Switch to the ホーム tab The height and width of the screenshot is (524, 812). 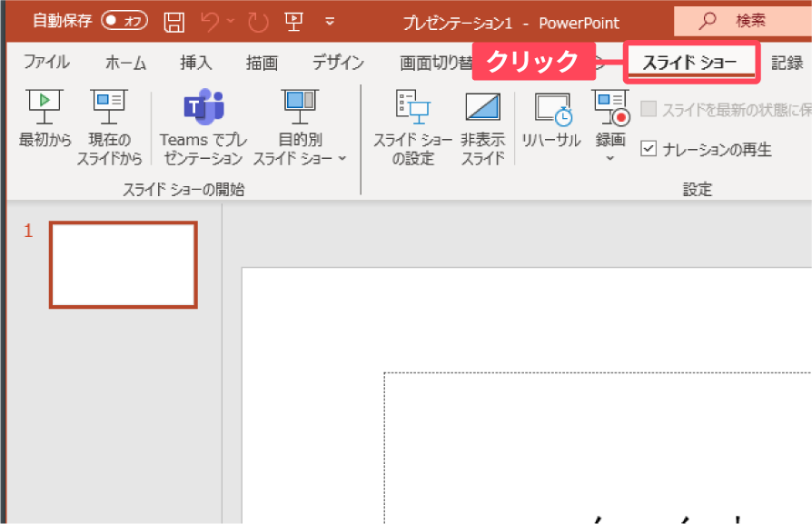(x=126, y=63)
